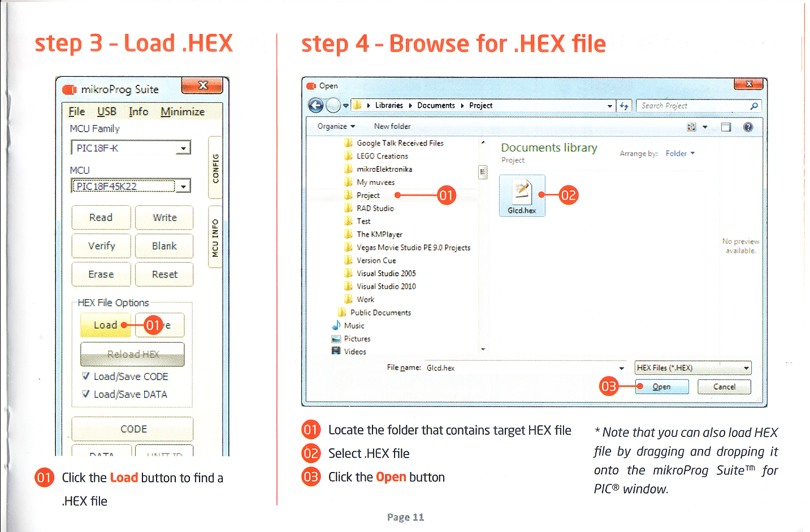Screen dimensions: 810x532
Task: Click the Project folder icon in tree
Action: (348, 195)
